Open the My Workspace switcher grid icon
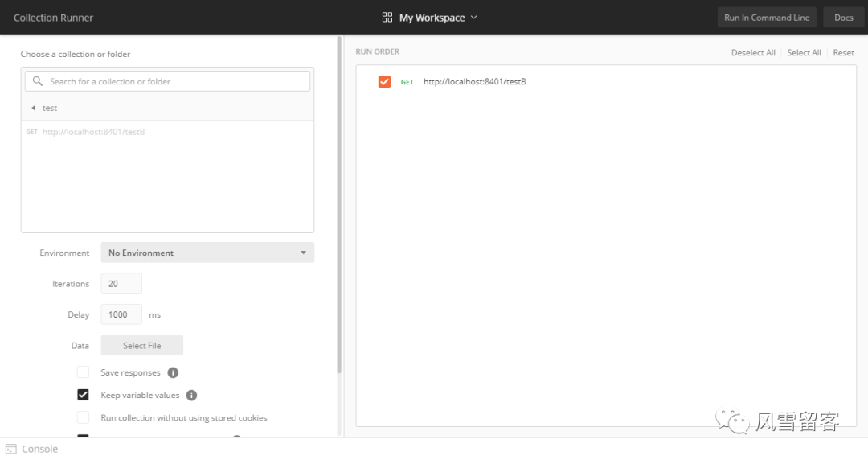Image resolution: width=868 pixels, height=460 pixels. pos(387,18)
